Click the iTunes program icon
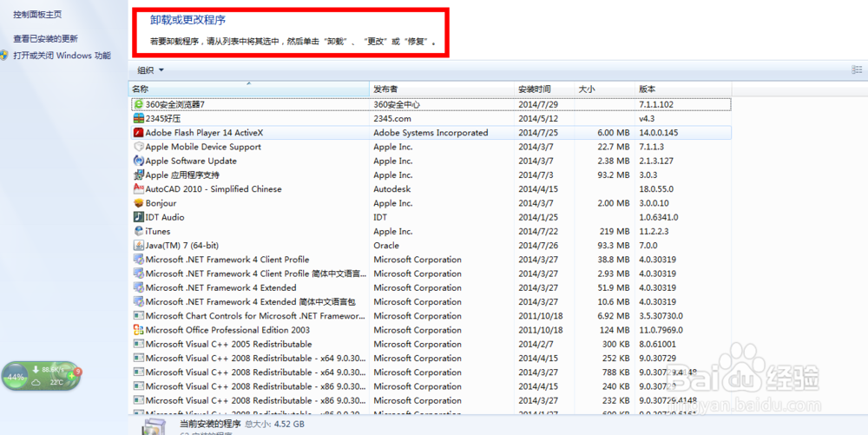Screen dimensions: 868x435 pos(138,231)
